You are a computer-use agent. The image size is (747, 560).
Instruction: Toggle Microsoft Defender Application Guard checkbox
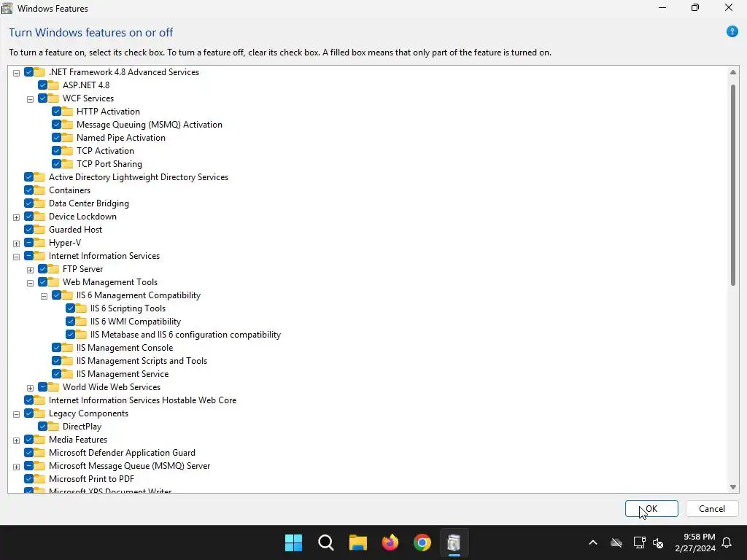click(28, 452)
